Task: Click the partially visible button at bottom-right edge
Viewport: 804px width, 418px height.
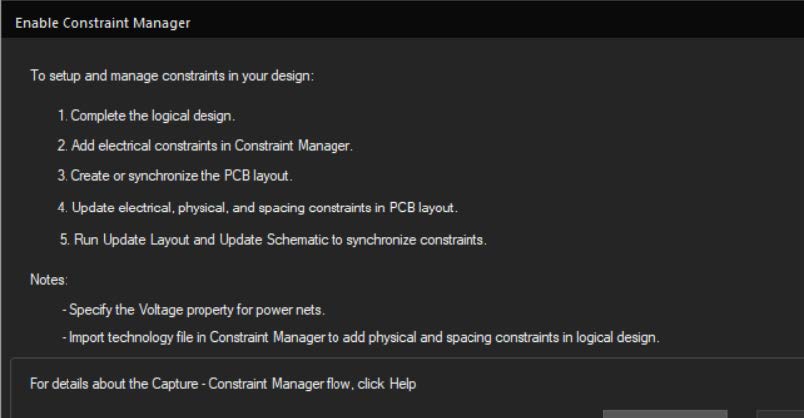Action: 780,414
